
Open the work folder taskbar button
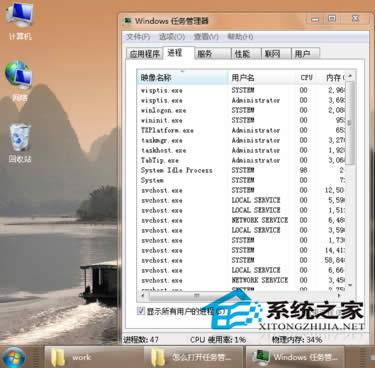coord(93,358)
